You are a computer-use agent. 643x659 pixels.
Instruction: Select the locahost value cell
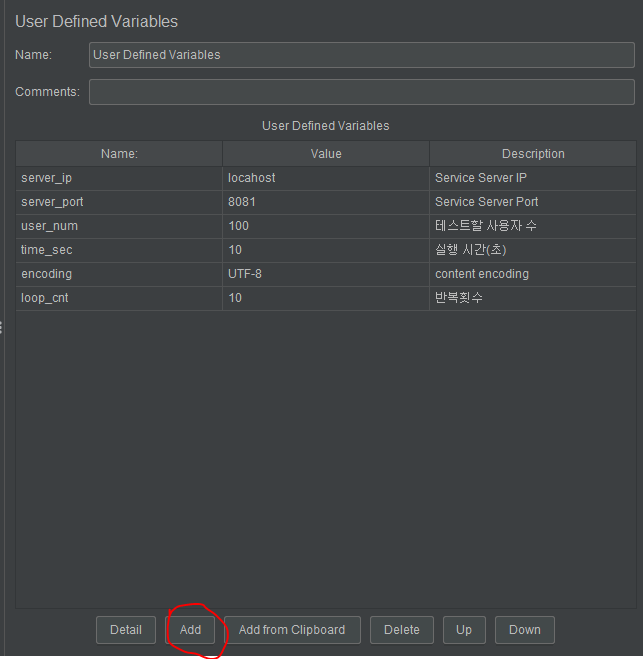(x=326, y=178)
